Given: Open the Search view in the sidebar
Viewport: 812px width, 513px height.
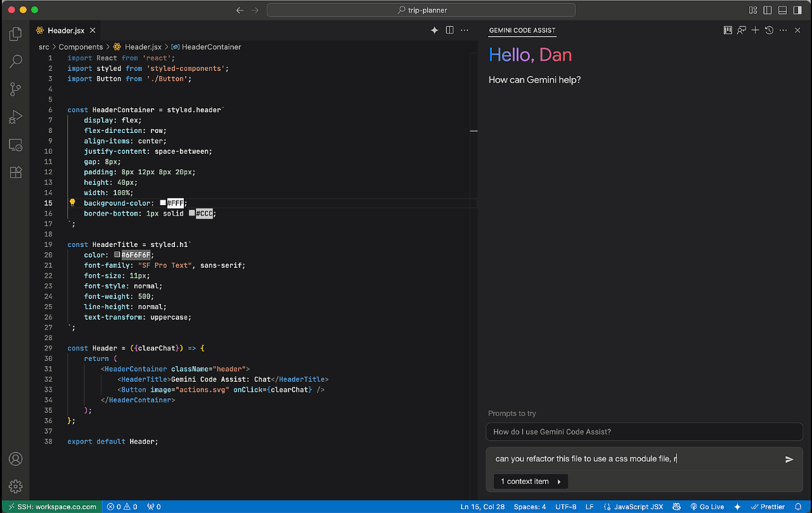Looking at the screenshot, I should coord(15,61).
